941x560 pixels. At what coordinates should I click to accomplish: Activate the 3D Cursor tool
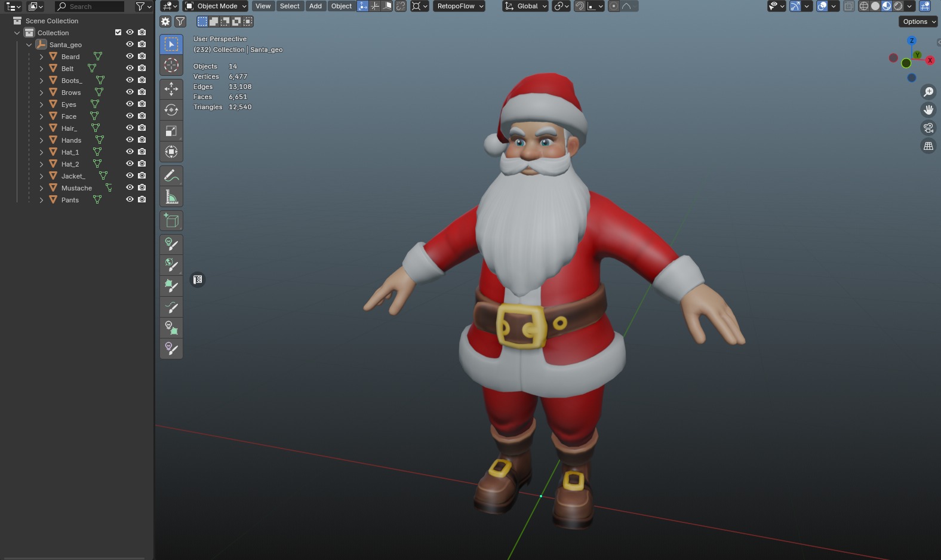(x=171, y=65)
